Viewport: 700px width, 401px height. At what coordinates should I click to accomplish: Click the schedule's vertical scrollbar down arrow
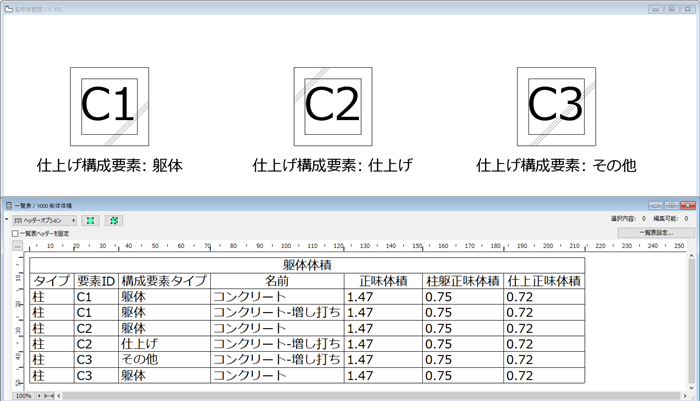(x=692, y=388)
